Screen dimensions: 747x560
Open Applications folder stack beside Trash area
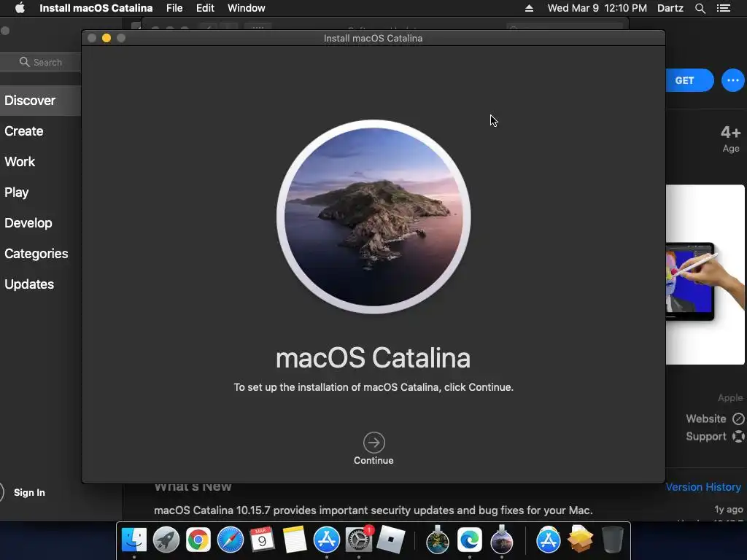[549, 540]
